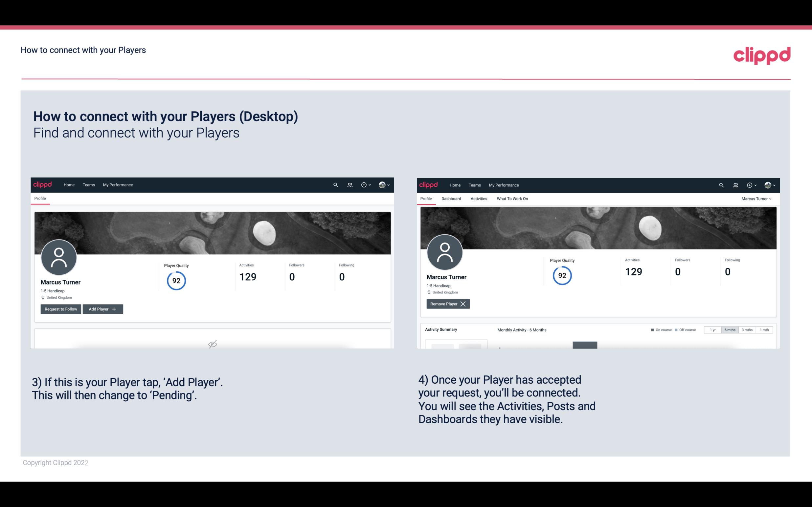This screenshot has width=812, height=507.
Task: Click the people/connections icon in left navbar
Action: coord(349,184)
